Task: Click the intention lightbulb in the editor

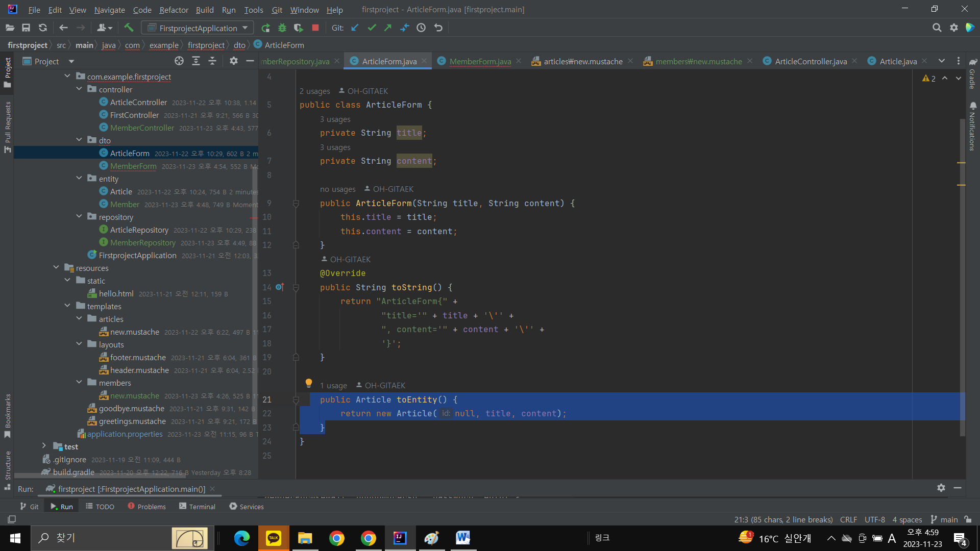Action: pos(309,383)
